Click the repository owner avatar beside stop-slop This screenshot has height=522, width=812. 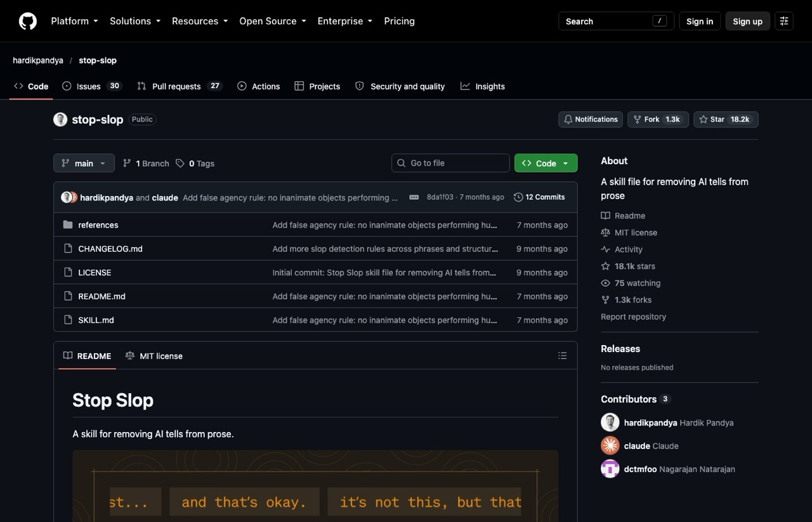(x=60, y=119)
